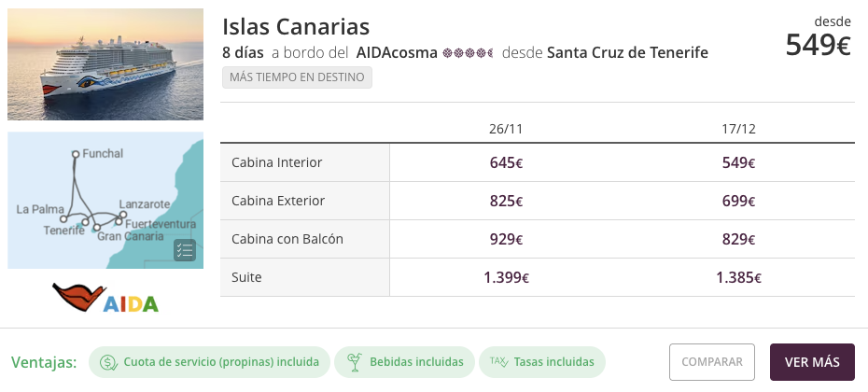Open the Islas Canarias cruise title
868x392 pixels.
296,26
